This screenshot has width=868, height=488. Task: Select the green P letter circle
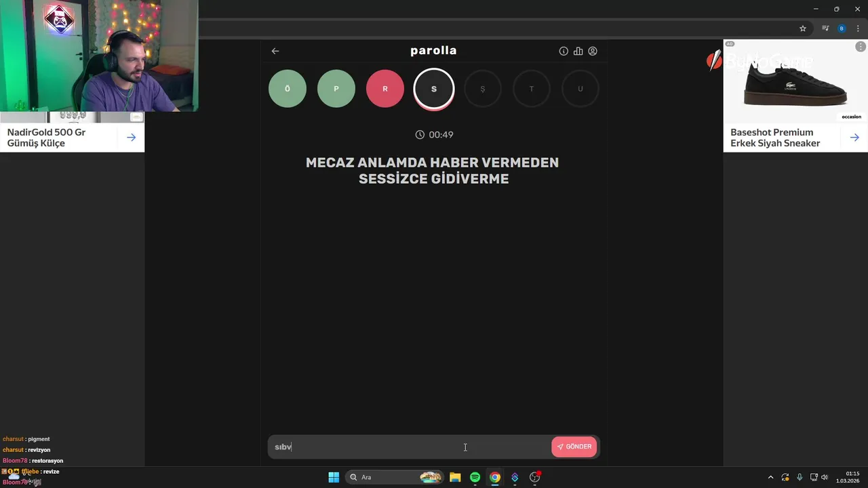[336, 89]
